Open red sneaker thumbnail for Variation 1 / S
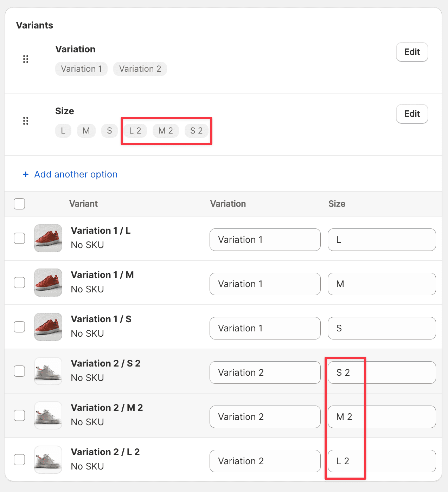Image resolution: width=448 pixels, height=492 pixels. point(48,327)
